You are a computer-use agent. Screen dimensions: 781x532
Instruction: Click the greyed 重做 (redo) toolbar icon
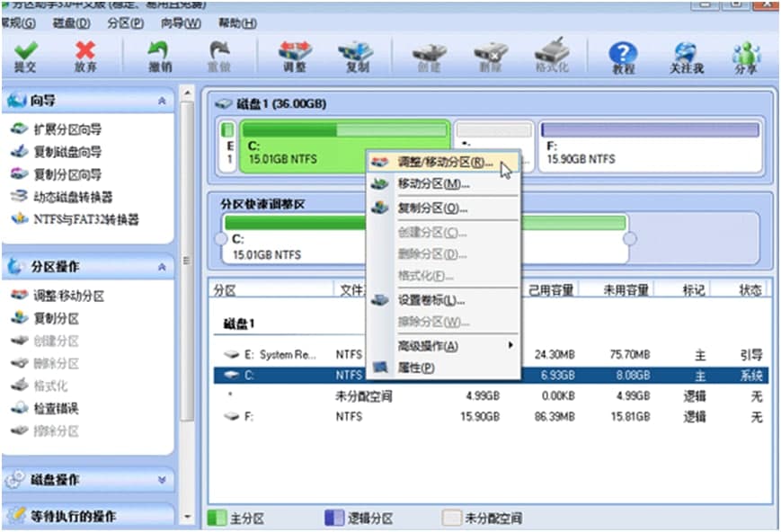click(x=219, y=57)
